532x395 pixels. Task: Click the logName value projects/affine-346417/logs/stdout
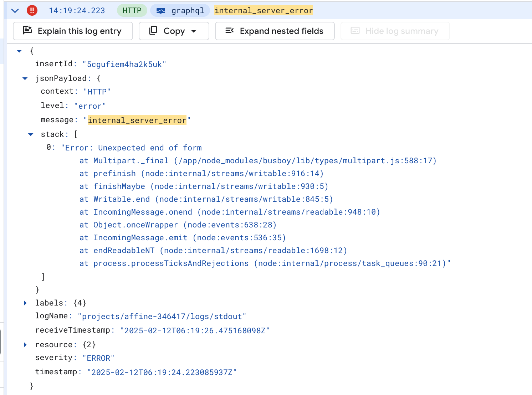162,317
